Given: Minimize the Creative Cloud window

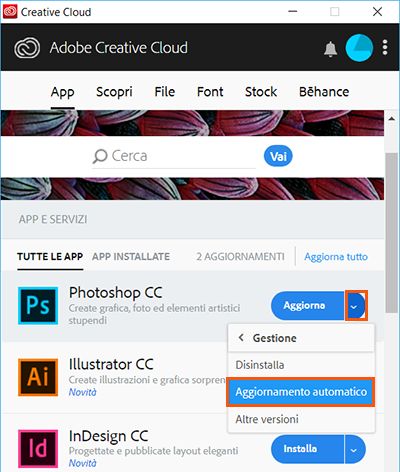Looking at the screenshot, I should tap(293, 12).
